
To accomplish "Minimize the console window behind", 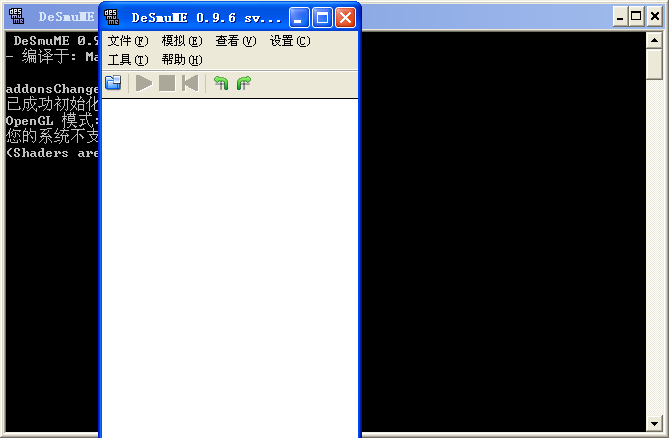I will (620, 17).
